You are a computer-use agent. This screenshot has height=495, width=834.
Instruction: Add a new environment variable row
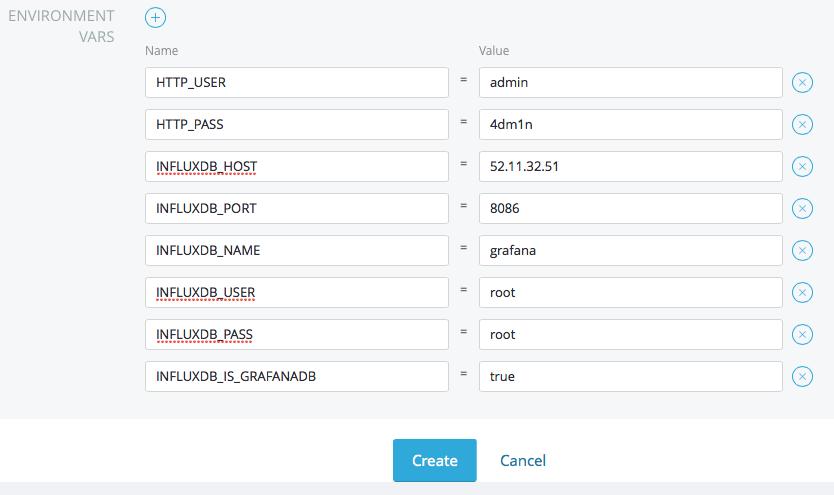(156, 17)
